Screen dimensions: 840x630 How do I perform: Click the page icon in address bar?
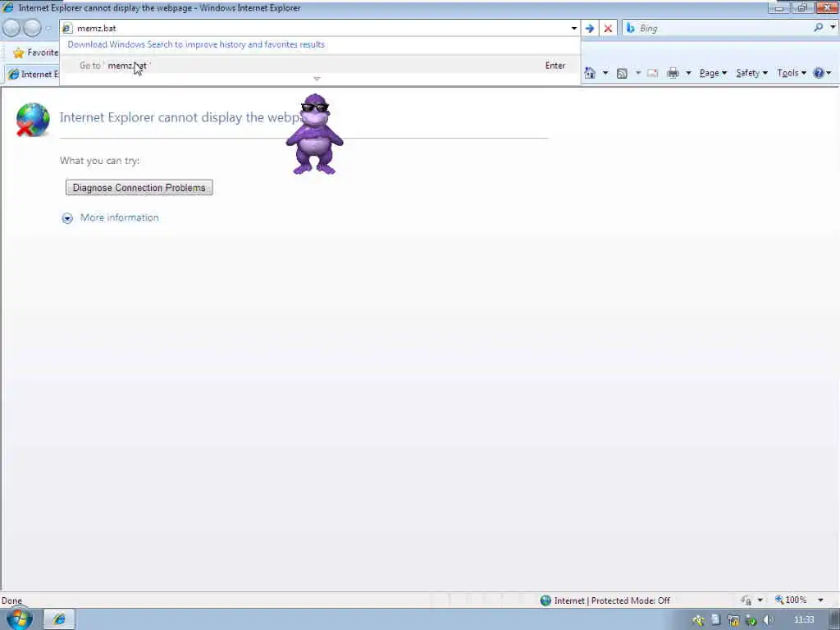pos(67,29)
